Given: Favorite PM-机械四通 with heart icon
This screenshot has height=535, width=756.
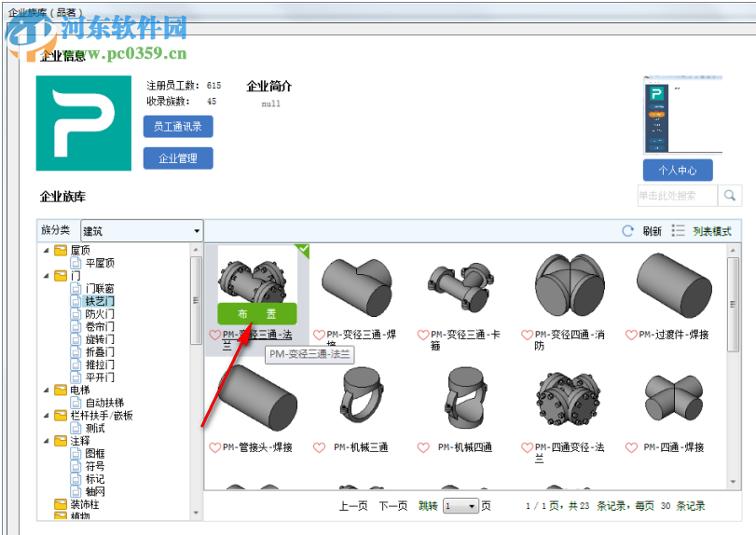Looking at the screenshot, I should (x=423, y=447).
